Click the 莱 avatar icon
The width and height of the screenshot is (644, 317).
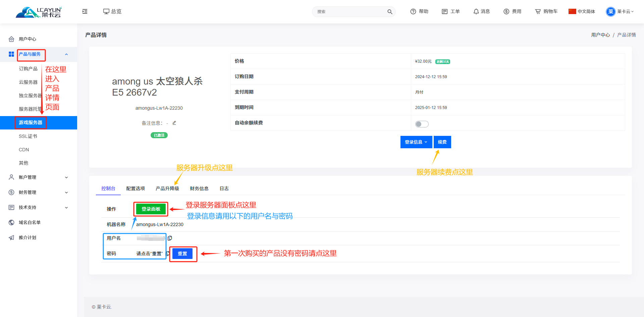(611, 11)
